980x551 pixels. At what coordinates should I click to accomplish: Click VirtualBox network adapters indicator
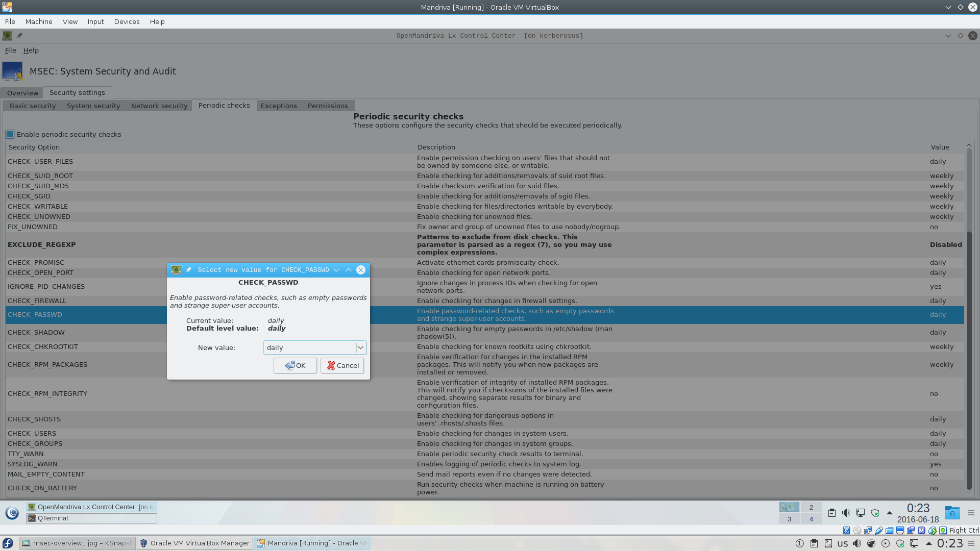point(868,531)
